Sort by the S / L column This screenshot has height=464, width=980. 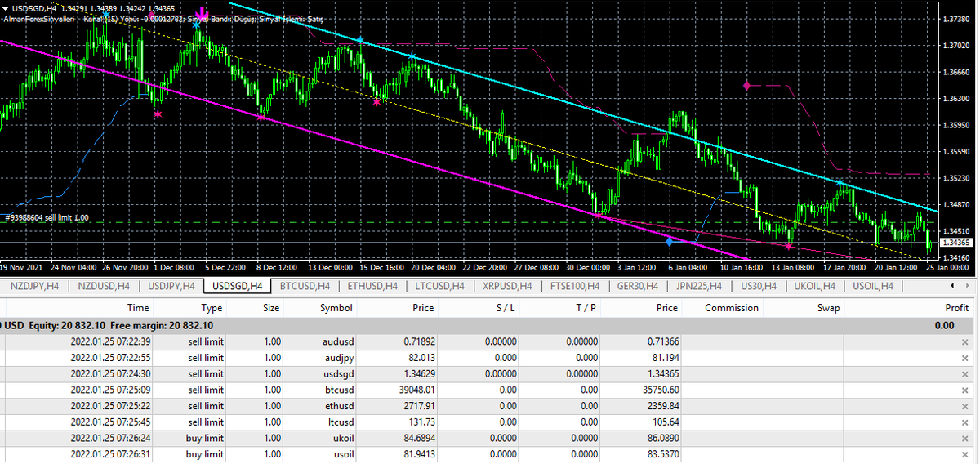506,308
